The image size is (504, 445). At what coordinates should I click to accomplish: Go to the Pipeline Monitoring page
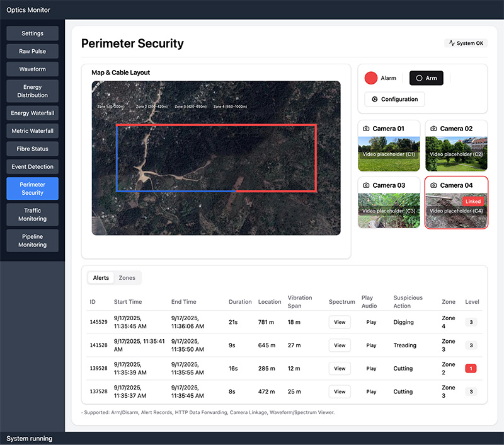[32, 240]
